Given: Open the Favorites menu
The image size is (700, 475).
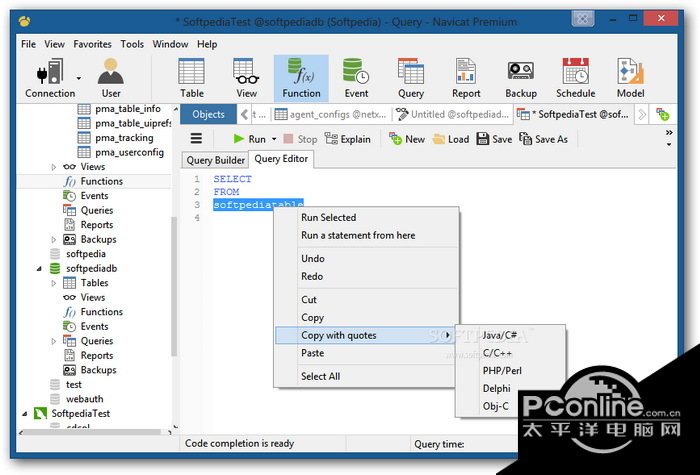Looking at the screenshot, I should (x=92, y=44).
